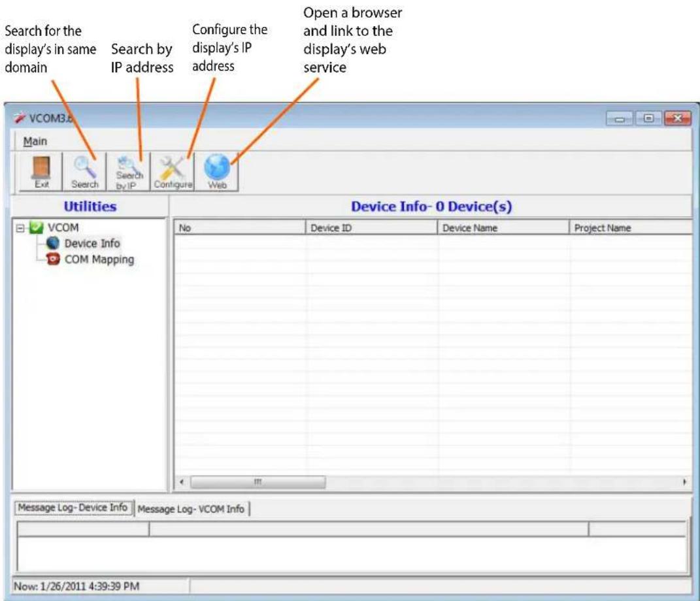Collapse the VCOM tree node
Screen dimensions: 700x601
[x=20, y=229]
